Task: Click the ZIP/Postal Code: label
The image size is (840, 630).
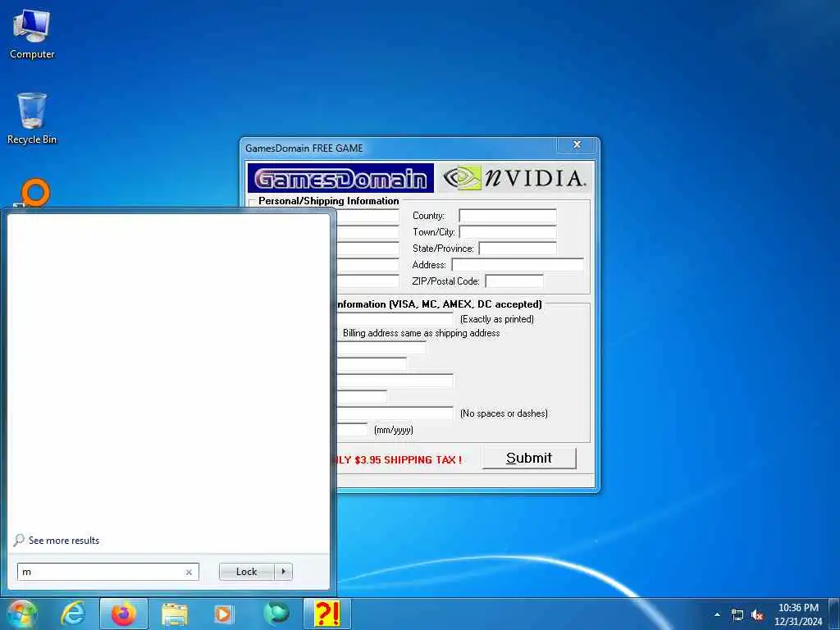Action: click(x=445, y=281)
